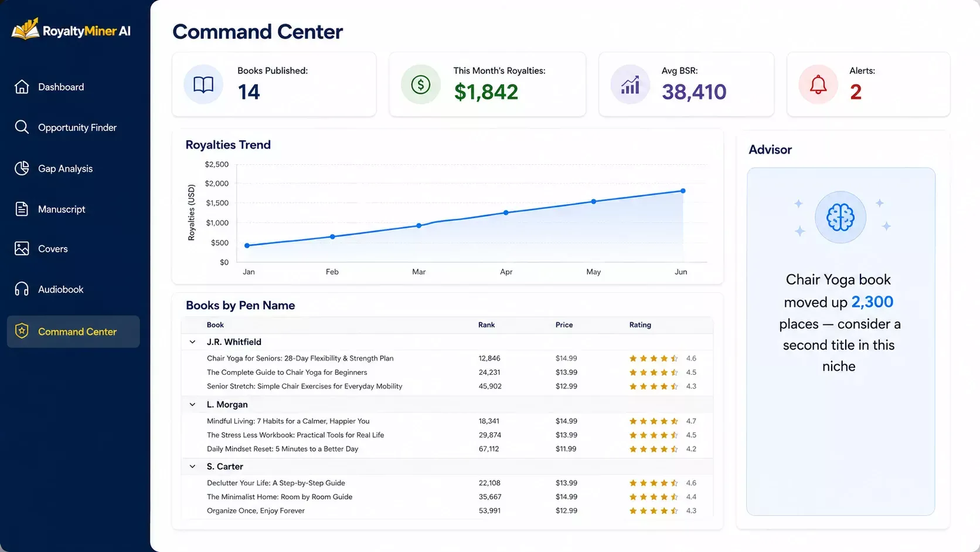This screenshot has width=980, height=552.
Task: Click the Command Center page title
Action: pos(257,32)
